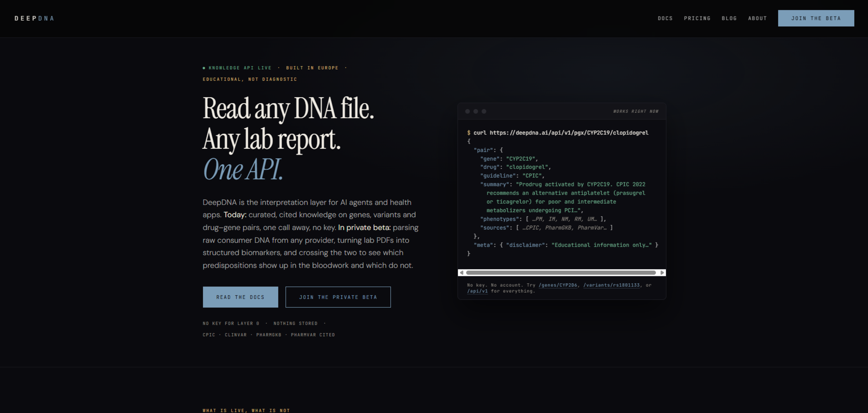This screenshot has height=413, width=868.
Task: Click the "Nothing stored" text
Action: pos(295,323)
